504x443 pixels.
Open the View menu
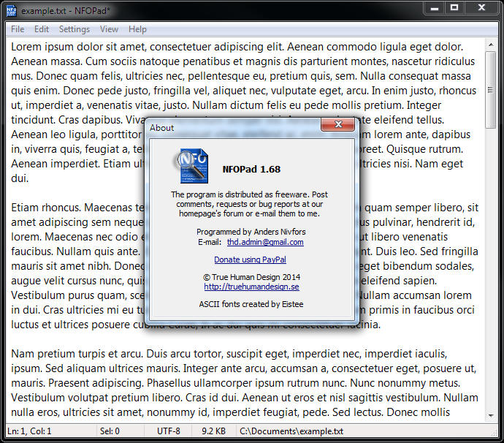(x=109, y=29)
